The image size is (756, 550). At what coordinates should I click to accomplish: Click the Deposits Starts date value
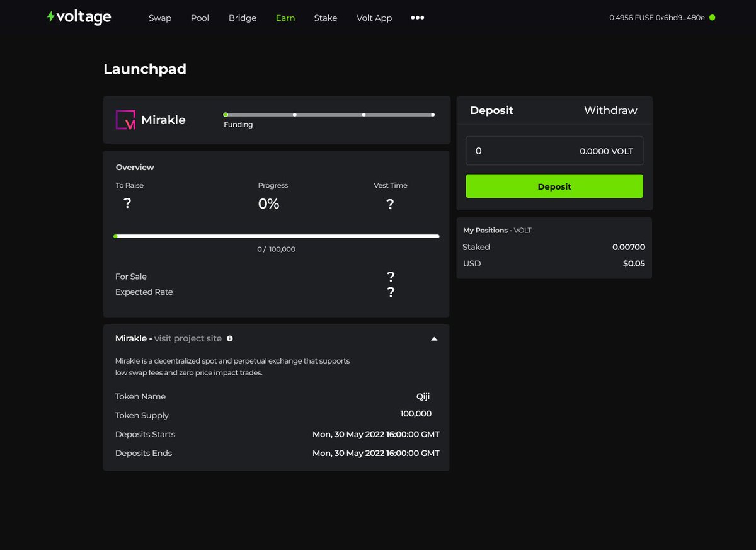click(376, 434)
